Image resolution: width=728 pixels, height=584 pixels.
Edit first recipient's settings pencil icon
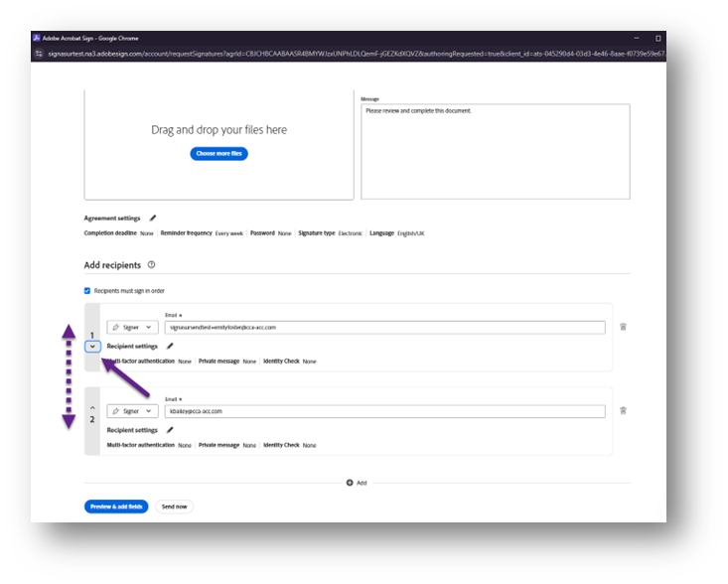point(170,346)
